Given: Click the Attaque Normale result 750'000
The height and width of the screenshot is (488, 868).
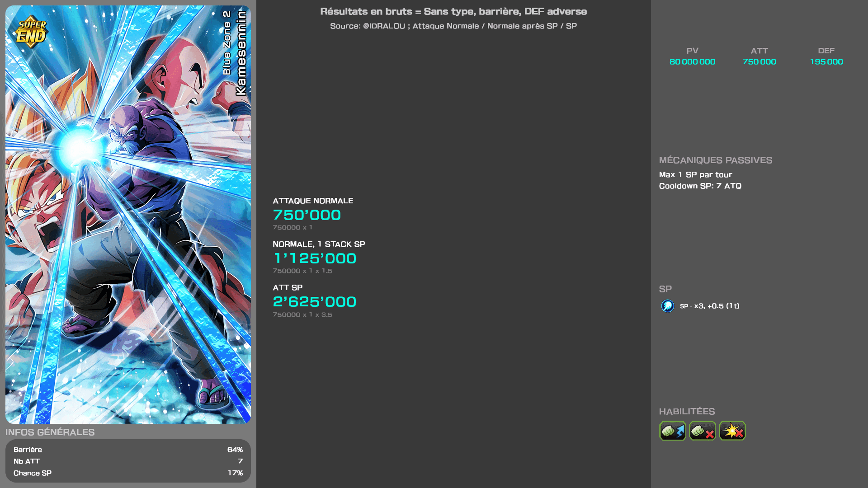Looking at the screenshot, I should [307, 215].
